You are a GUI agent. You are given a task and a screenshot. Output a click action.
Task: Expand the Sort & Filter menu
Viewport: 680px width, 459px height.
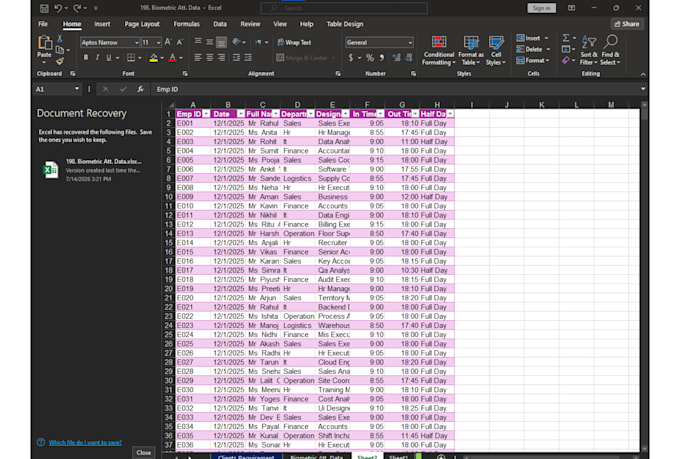pyautogui.click(x=589, y=51)
